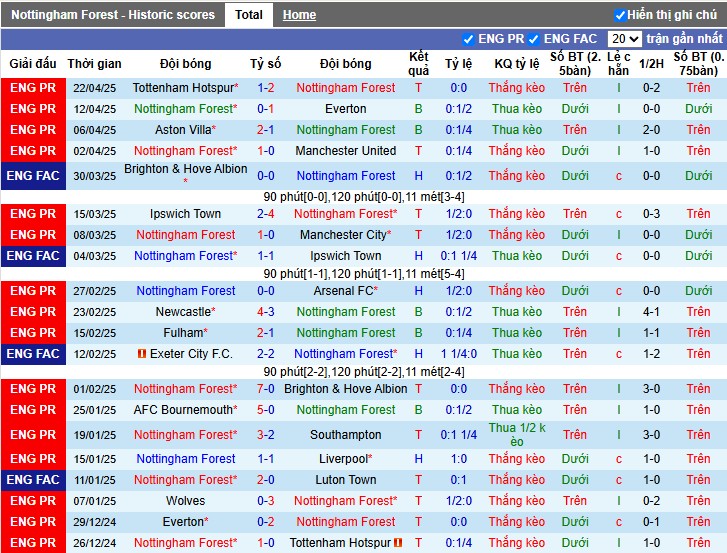The width and height of the screenshot is (727, 553).
Task: Click the KQ tỷ lệ column header
Action: tap(517, 64)
